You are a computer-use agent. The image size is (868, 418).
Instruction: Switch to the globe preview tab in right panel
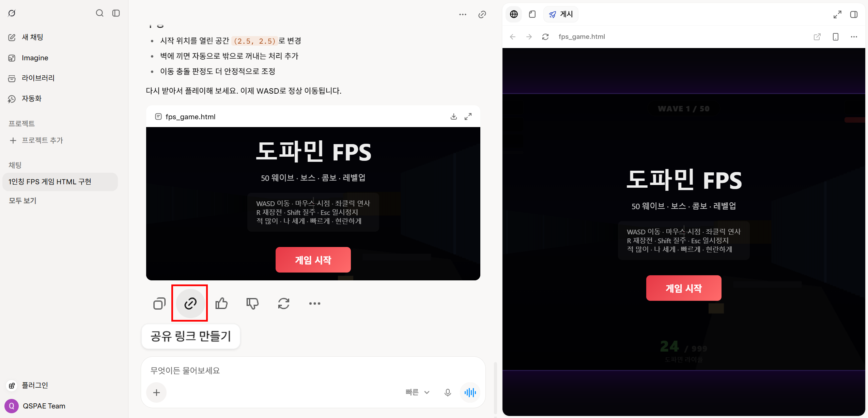[x=514, y=14]
